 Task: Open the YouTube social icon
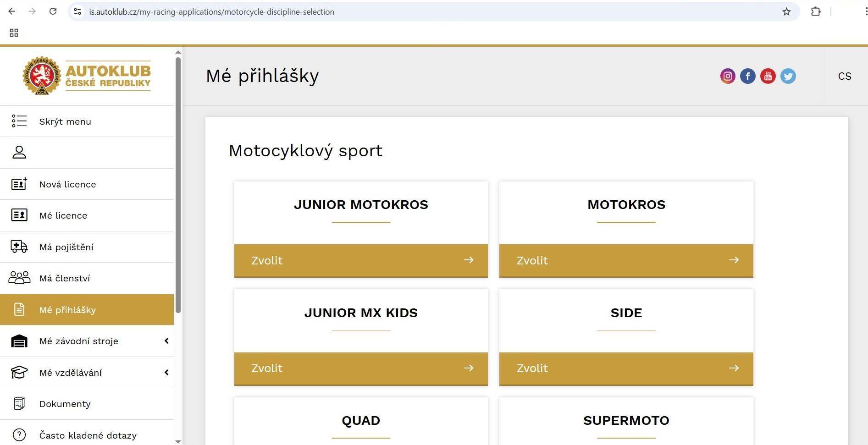[x=768, y=76]
